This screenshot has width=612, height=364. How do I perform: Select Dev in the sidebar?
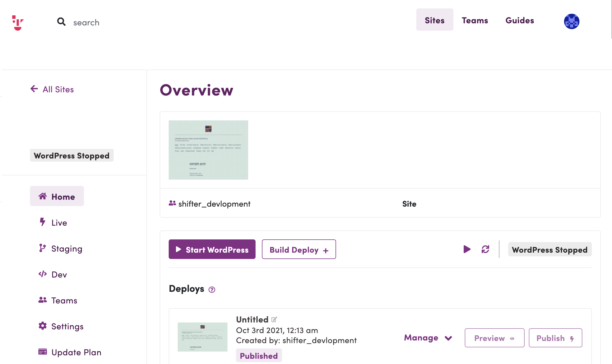(53, 274)
